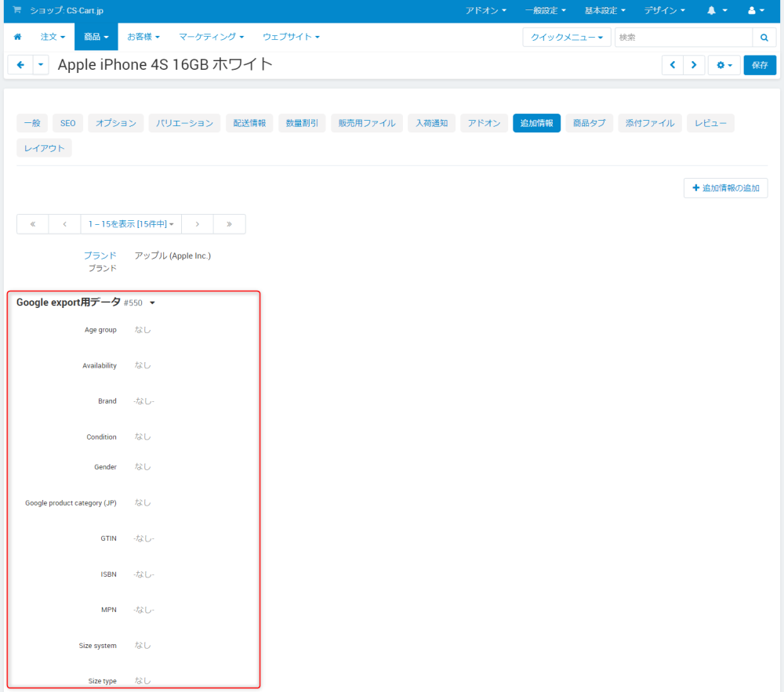Viewport: 784px width, 692px height.
Task: Switch to the SEO tab
Action: [x=68, y=123]
